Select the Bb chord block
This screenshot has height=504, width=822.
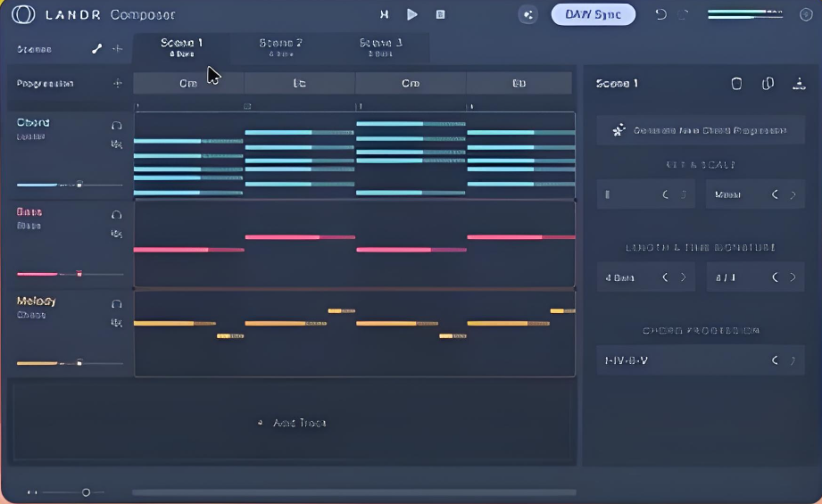(519, 83)
